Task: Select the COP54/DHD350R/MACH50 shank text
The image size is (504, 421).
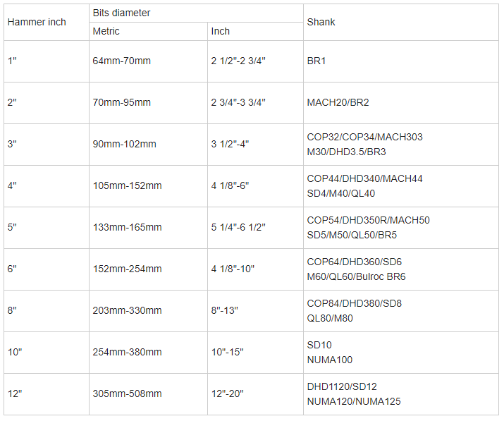Action: point(368,220)
